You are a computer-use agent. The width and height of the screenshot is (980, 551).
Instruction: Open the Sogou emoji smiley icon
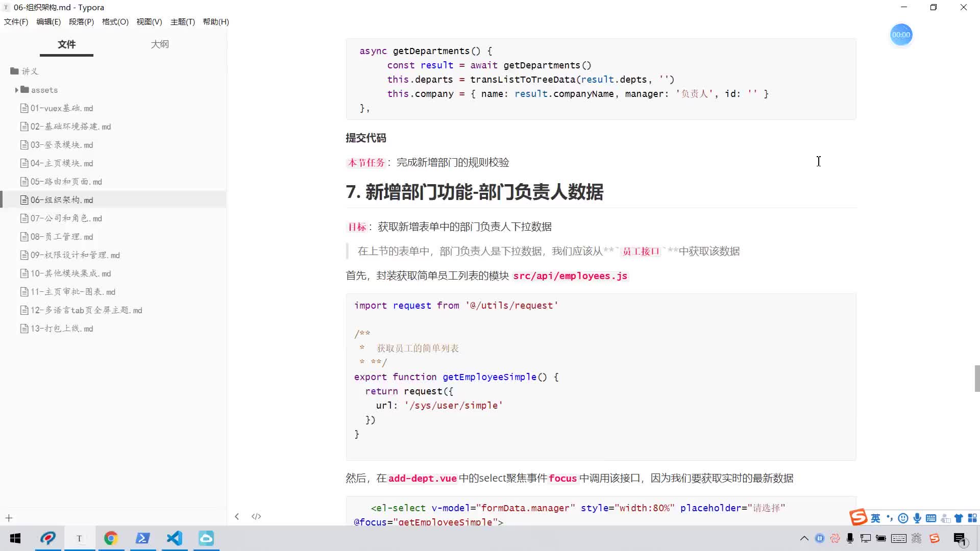(903, 518)
